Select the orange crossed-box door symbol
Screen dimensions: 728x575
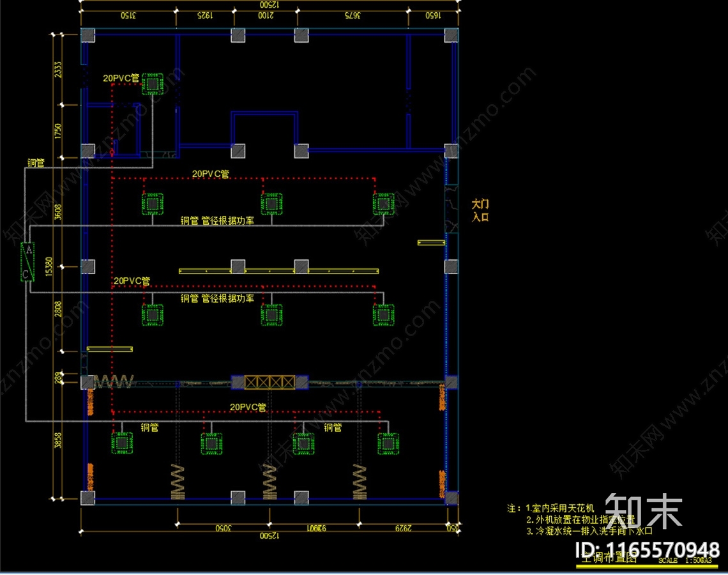(x=269, y=382)
